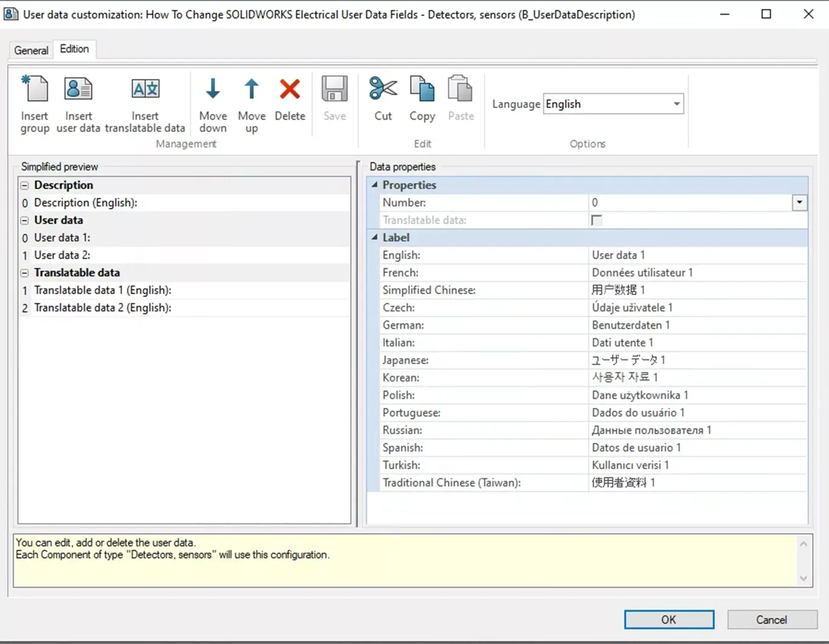The image size is (829, 644).
Task: Click the Copy icon in the Edit group
Action: tap(422, 89)
